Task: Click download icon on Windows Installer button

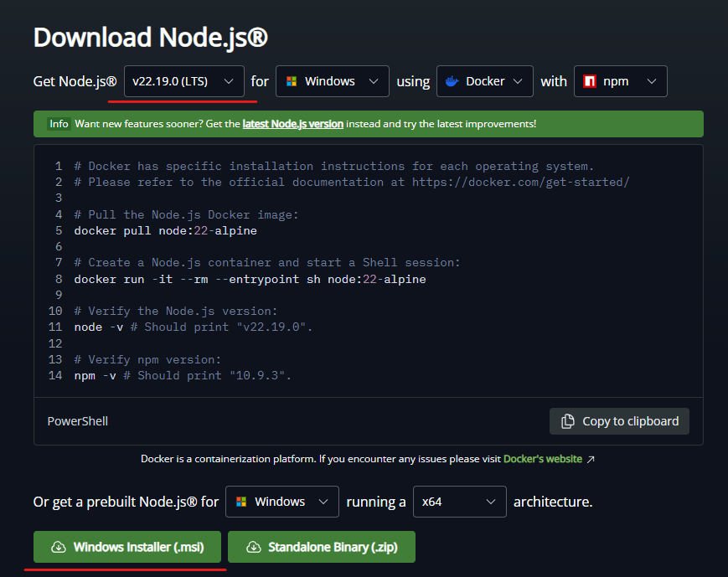Action: tap(59, 547)
